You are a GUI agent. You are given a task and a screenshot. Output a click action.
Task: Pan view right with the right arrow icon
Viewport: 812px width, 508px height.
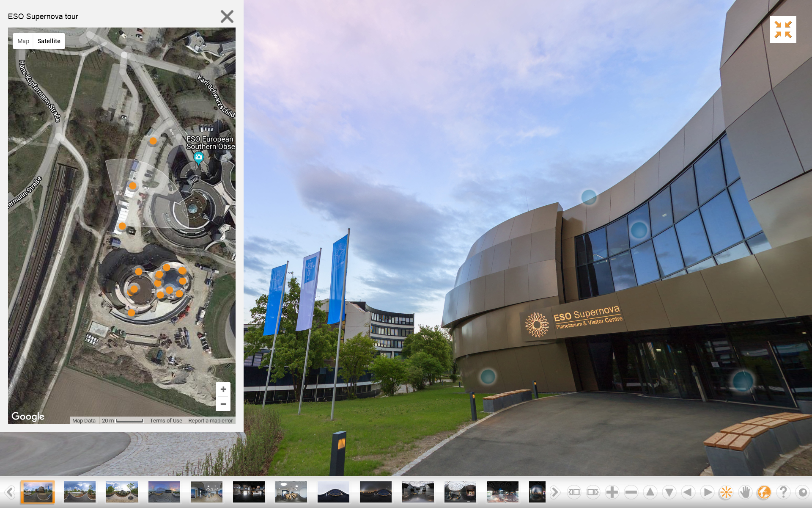click(707, 492)
